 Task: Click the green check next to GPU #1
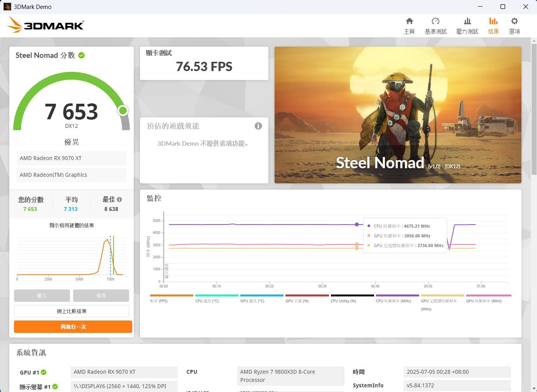[x=44, y=372]
